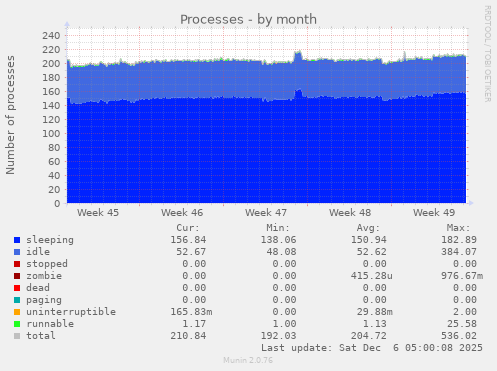Click the 'sleeping' legend label
The height and width of the screenshot is (371, 497).
point(50,240)
